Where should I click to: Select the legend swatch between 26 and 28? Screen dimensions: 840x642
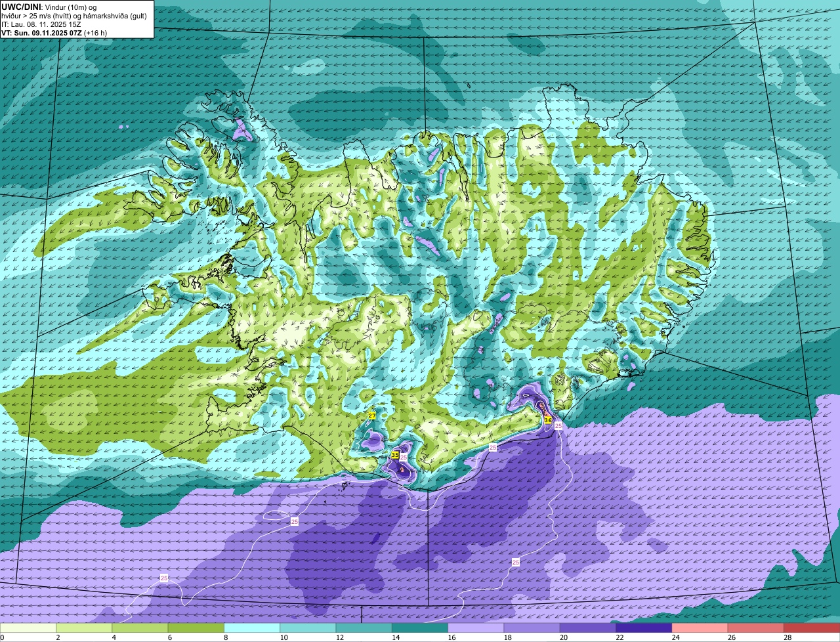coord(756,628)
